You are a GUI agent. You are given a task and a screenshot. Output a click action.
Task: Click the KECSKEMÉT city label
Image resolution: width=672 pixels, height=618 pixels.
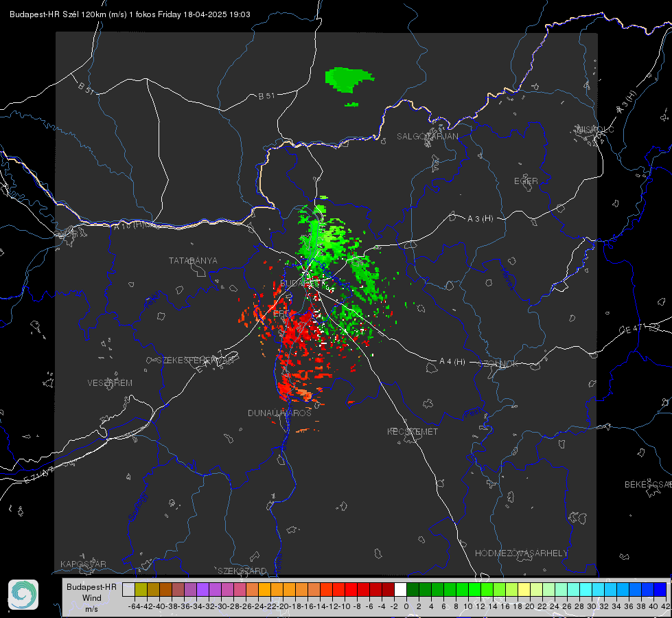413,431
